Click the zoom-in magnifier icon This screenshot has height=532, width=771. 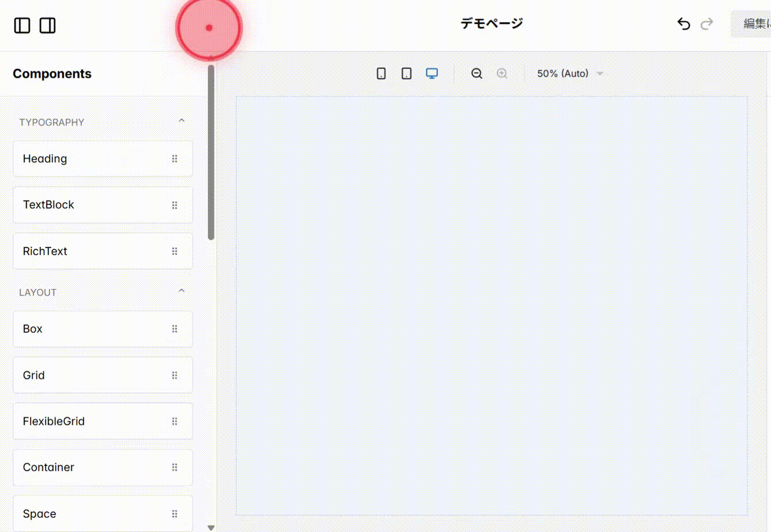(502, 73)
